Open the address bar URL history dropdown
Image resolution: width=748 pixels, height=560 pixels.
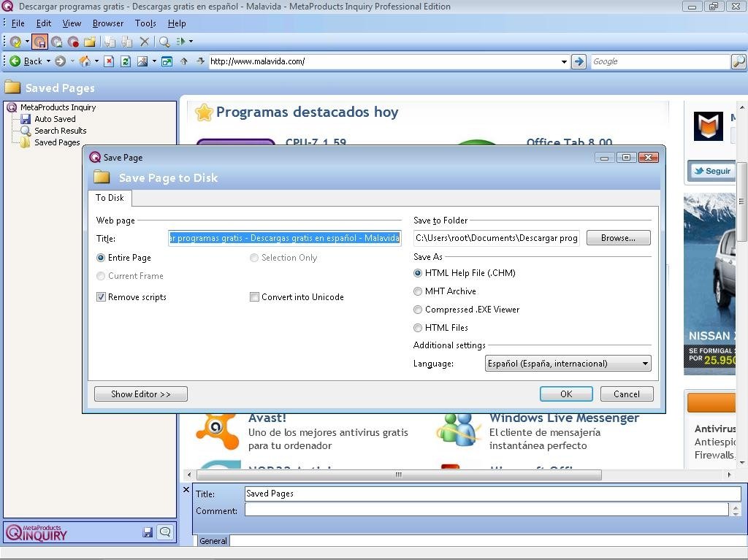pos(564,61)
